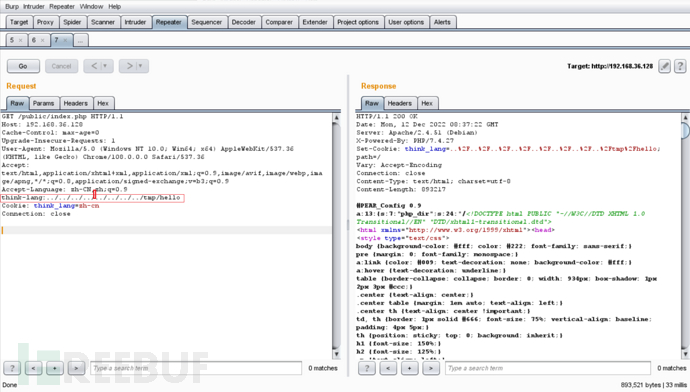Image resolution: width=690 pixels, height=392 pixels.
Task: Focus the response search term field
Action: [x=548, y=368]
